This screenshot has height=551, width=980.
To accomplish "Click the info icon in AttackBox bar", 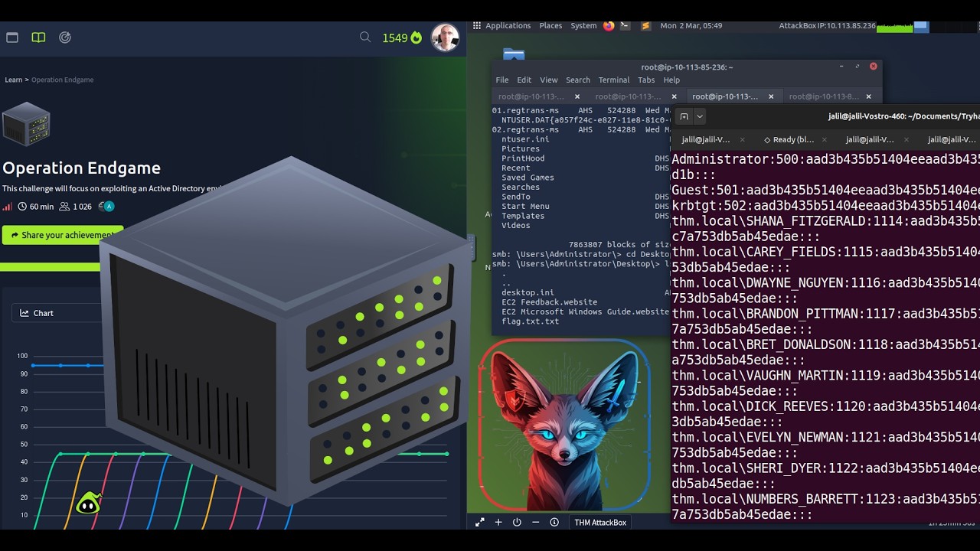I will pyautogui.click(x=554, y=522).
